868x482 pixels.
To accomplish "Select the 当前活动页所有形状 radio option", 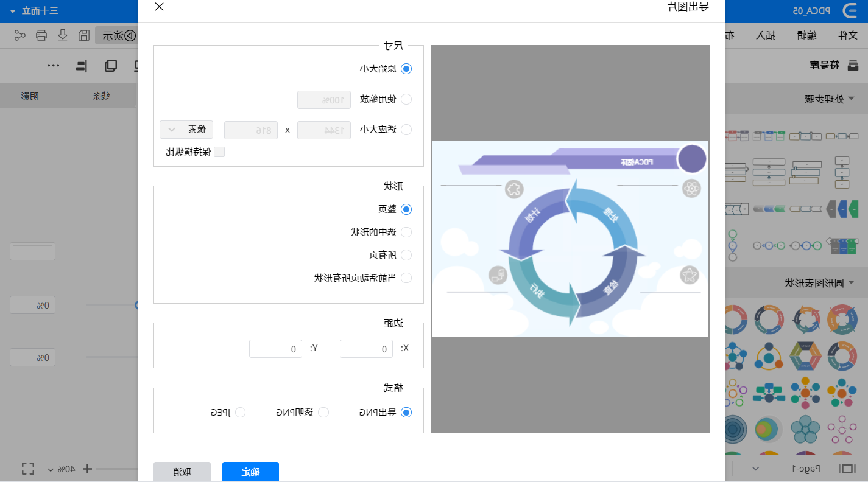I will [406, 278].
